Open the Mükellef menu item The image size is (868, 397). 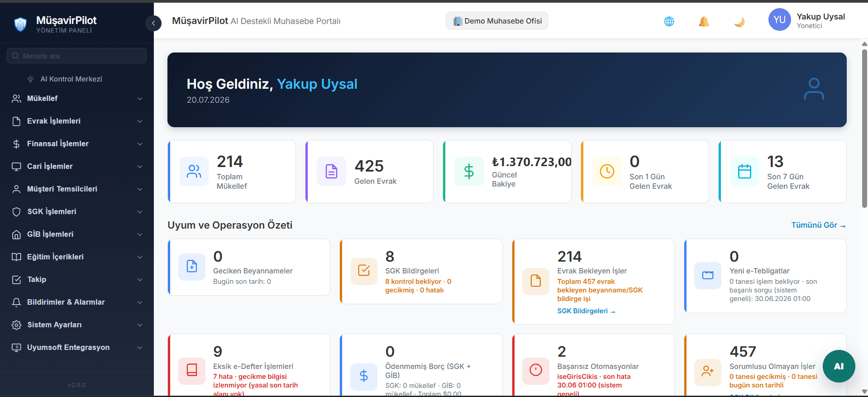(77, 99)
